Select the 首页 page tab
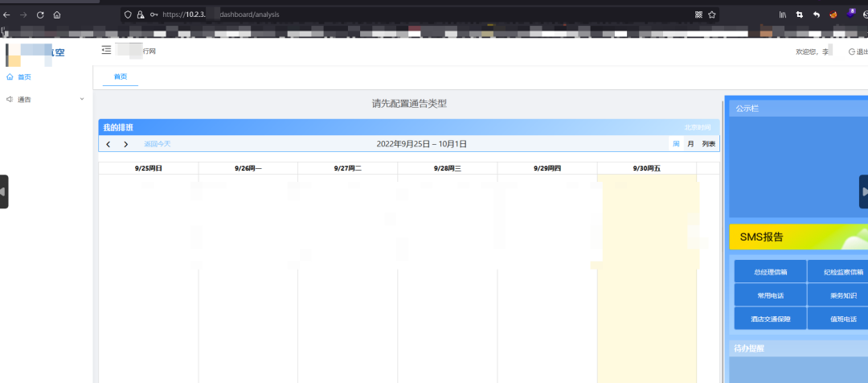 (120, 76)
